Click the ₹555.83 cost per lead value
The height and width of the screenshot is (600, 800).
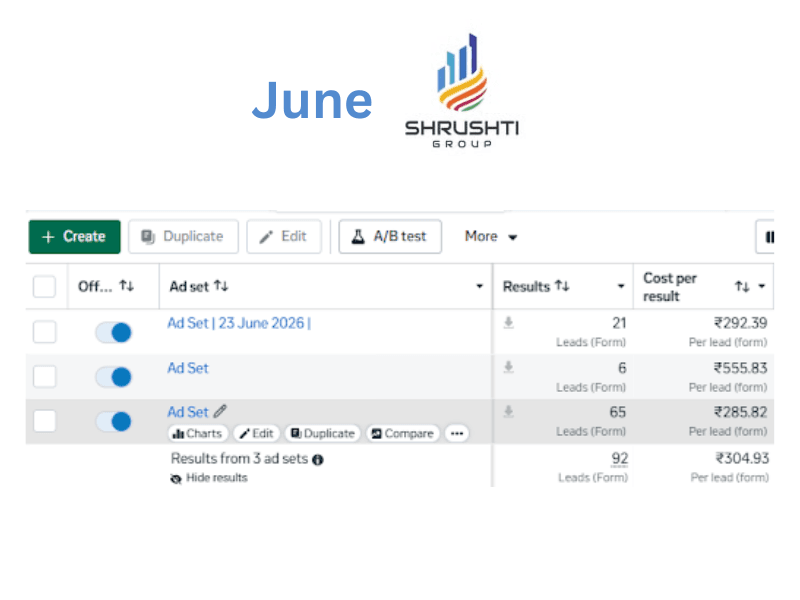click(x=740, y=368)
